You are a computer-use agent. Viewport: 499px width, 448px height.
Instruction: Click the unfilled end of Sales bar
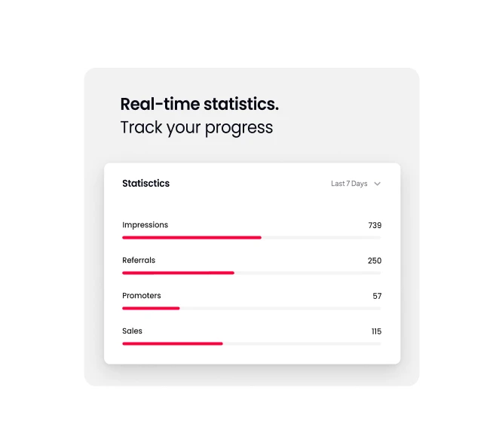click(x=302, y=343)
